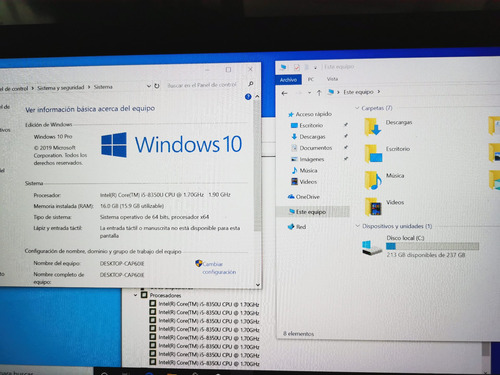
Task: Select Red in the navigation pane
Action: [x=297, y=227]
